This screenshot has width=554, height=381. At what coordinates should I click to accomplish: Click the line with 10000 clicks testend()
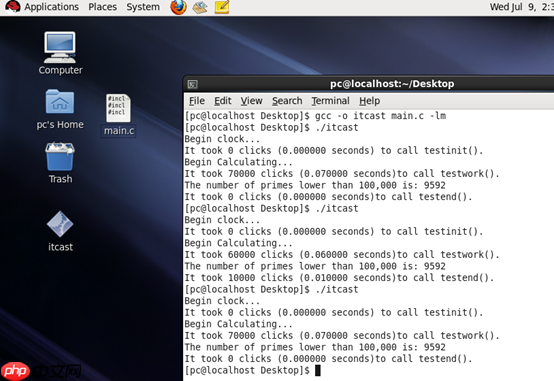tap(339, 278)
